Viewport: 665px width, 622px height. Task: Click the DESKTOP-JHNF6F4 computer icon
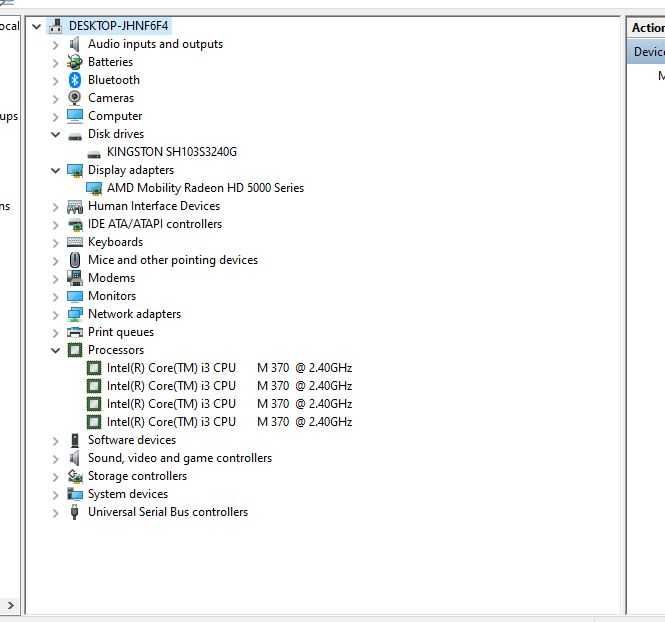coord(56,26)
